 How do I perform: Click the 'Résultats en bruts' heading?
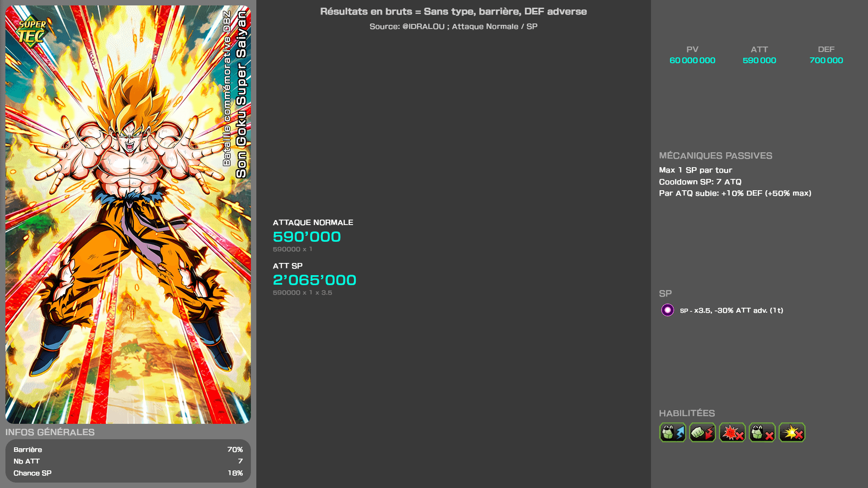[453, 11]
